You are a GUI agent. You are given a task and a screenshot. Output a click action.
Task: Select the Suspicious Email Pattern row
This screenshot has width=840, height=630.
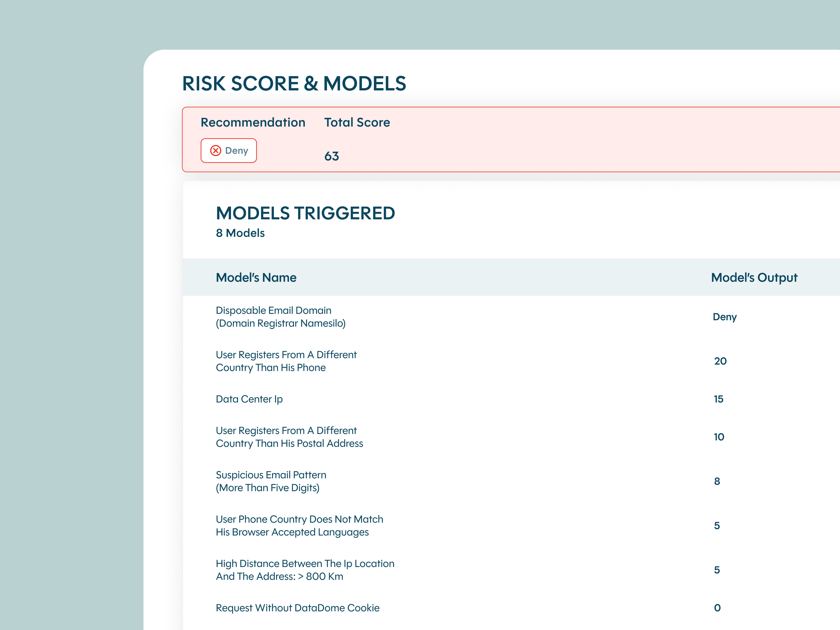[x=511, y=482]
